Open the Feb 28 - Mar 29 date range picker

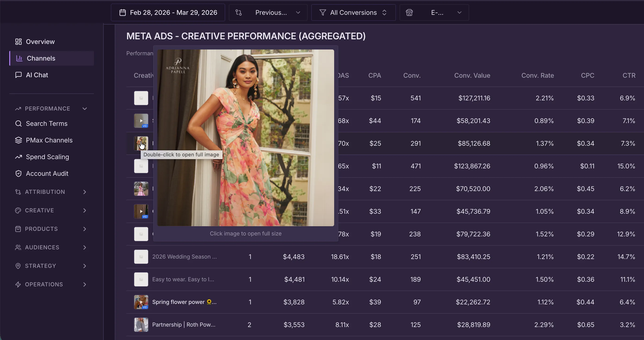pyautogui.click(x=168, y=12)
